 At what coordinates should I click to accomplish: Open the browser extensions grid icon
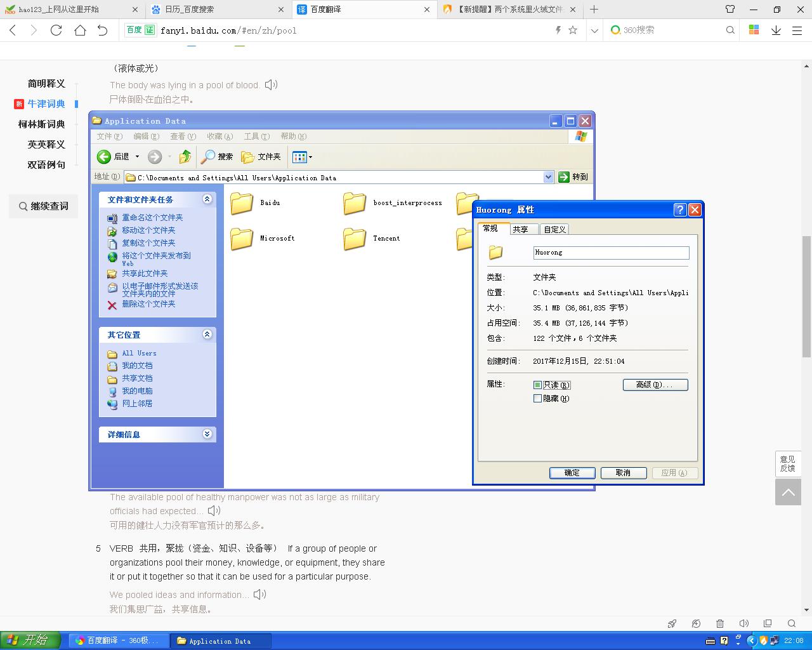754,30
